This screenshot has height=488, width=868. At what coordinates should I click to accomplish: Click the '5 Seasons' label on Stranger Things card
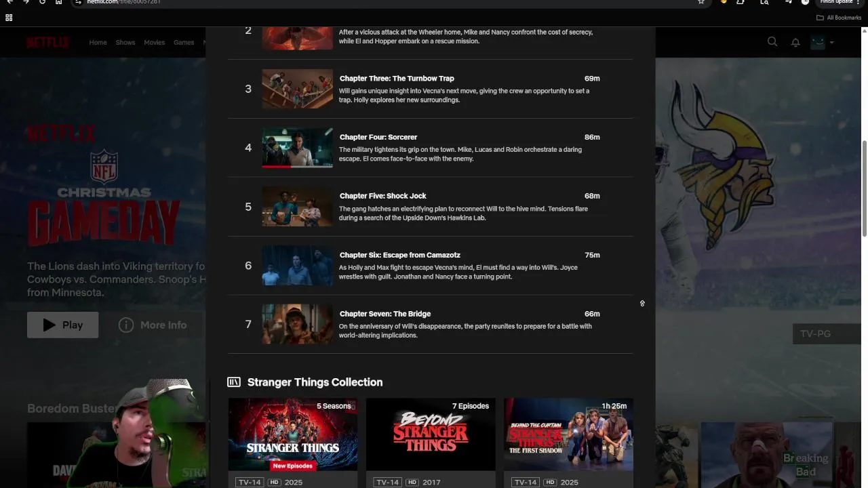pos(334,406)
